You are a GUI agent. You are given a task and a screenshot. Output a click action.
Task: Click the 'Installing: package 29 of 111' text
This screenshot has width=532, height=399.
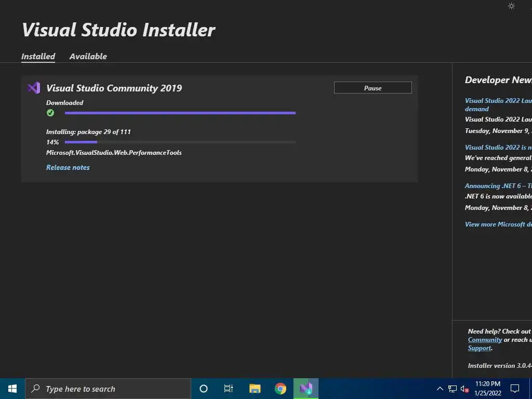(x=88, y=132)
